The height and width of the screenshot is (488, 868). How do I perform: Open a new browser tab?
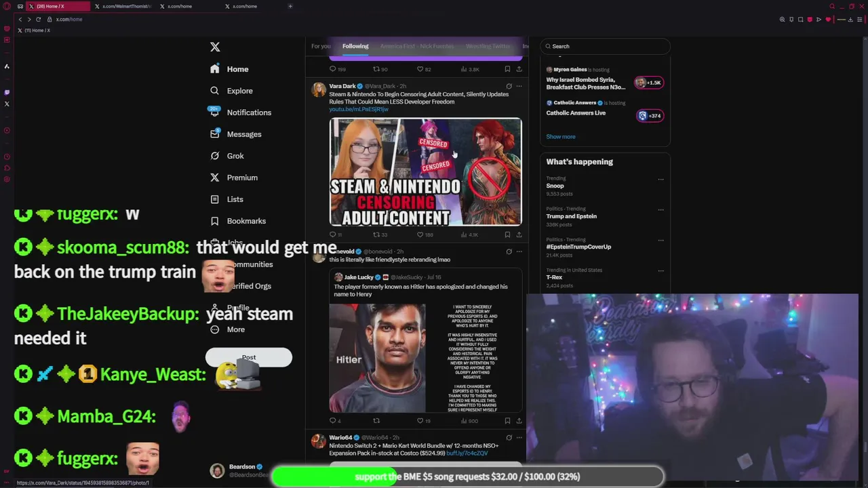[290, 6]
